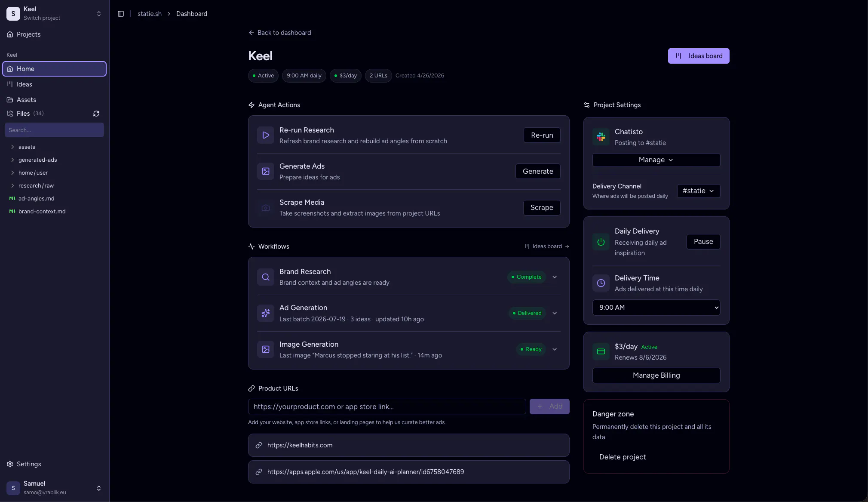Click the purple Ideas board button
The width and height of the screenshot is (868, 502).
699,56
